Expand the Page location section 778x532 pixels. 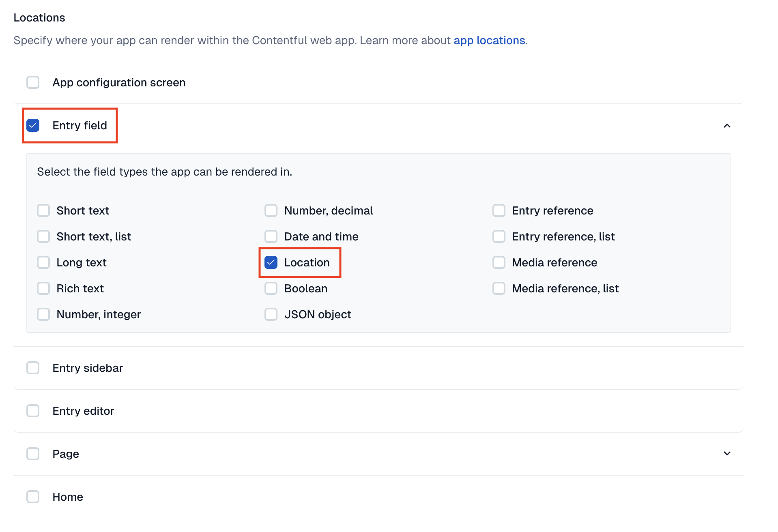(x=727, y=454)
